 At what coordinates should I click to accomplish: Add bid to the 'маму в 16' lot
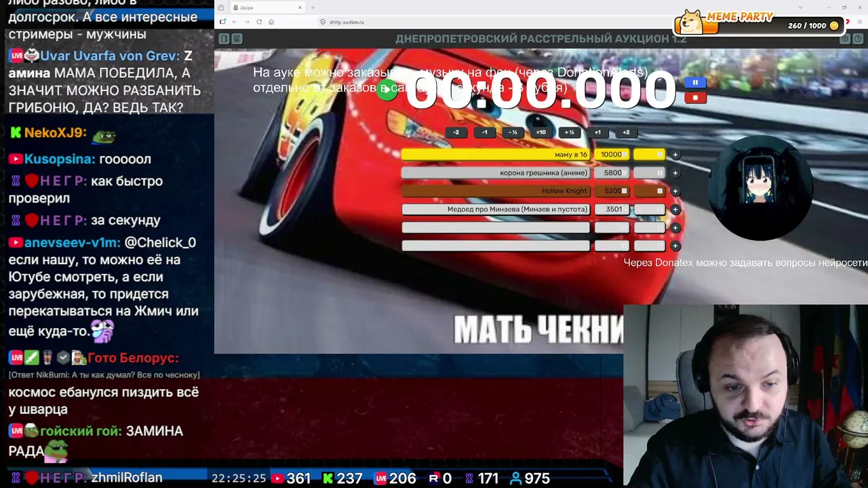(675, 155)
